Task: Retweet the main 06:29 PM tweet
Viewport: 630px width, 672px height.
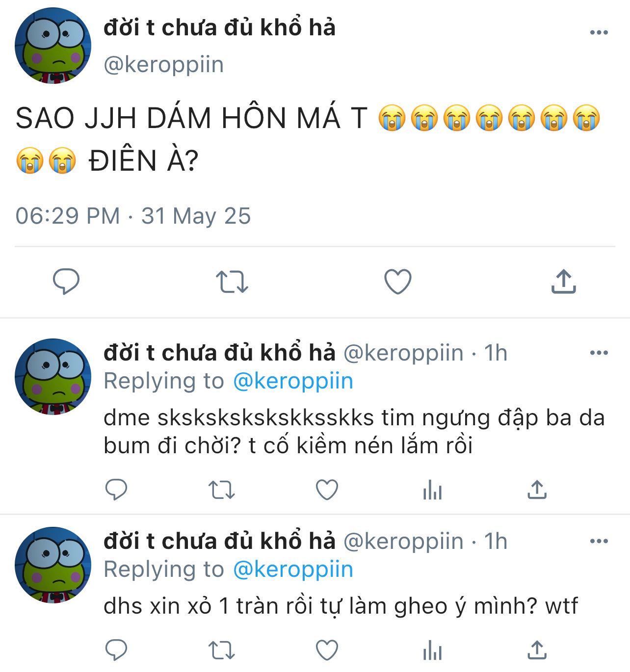Action: pos(232,282)
